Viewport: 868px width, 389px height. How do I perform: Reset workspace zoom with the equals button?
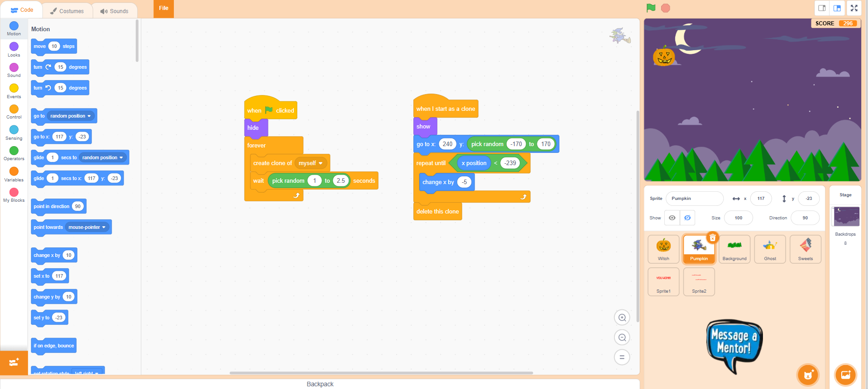[622, 357]
